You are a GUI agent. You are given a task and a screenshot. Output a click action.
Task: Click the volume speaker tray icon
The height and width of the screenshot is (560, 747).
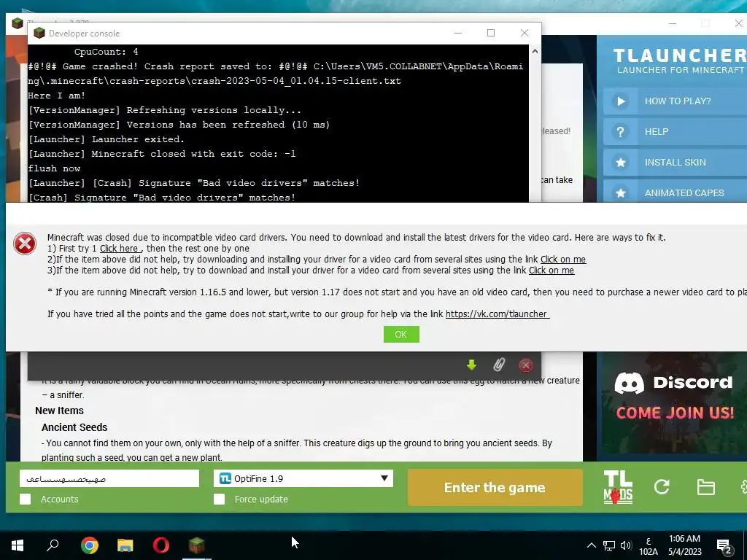(x=626, y=545)
